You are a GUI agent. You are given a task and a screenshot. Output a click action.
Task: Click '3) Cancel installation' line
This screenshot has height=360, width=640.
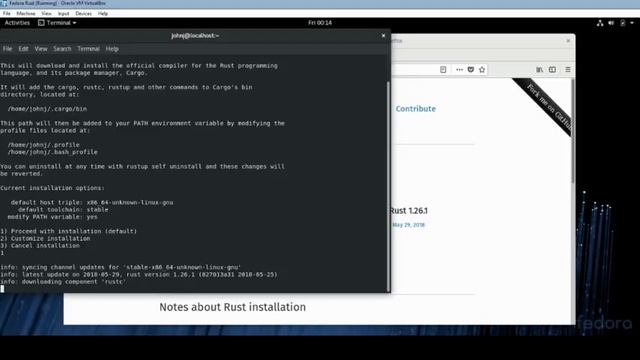point(40,246)
